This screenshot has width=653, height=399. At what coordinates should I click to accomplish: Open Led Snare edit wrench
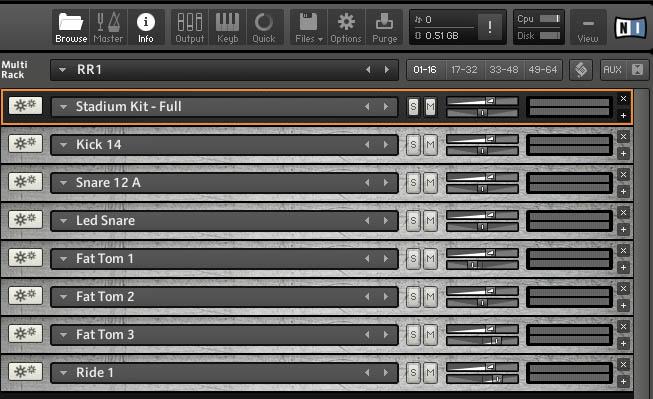(x=25, y=219)
